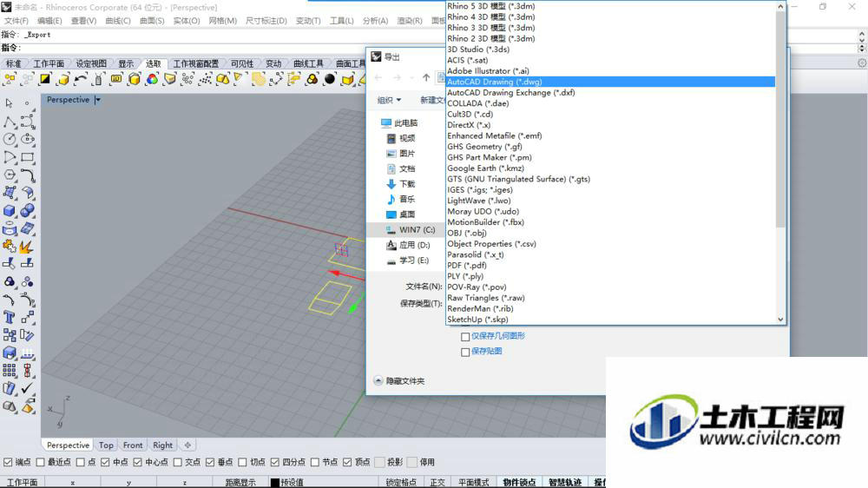
Task: Toggle 正交 mode in status bar
Action: pos(437,483)
